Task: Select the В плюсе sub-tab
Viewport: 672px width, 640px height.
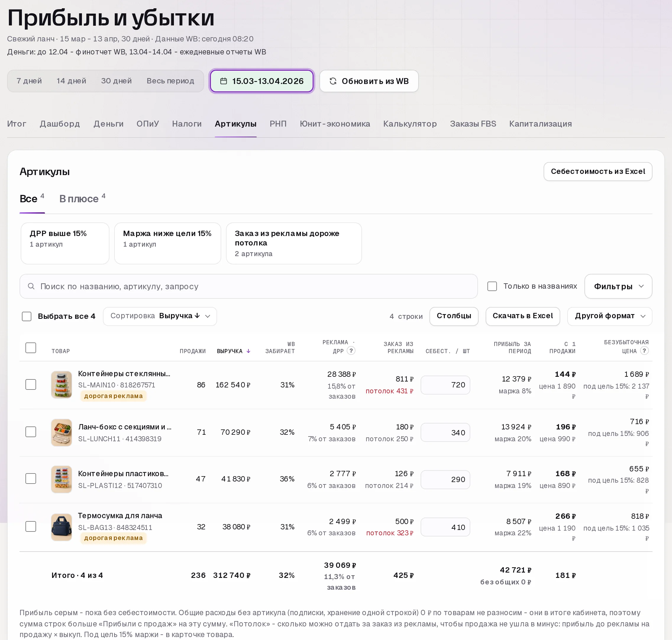Action: (x=82, y=199)
